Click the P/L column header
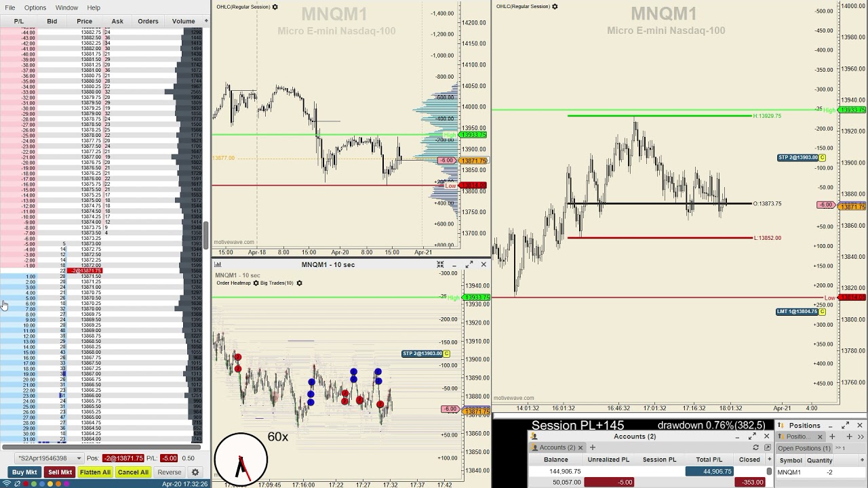The height and width of the screenshot is (488, 868). click(x=19, y=21)
